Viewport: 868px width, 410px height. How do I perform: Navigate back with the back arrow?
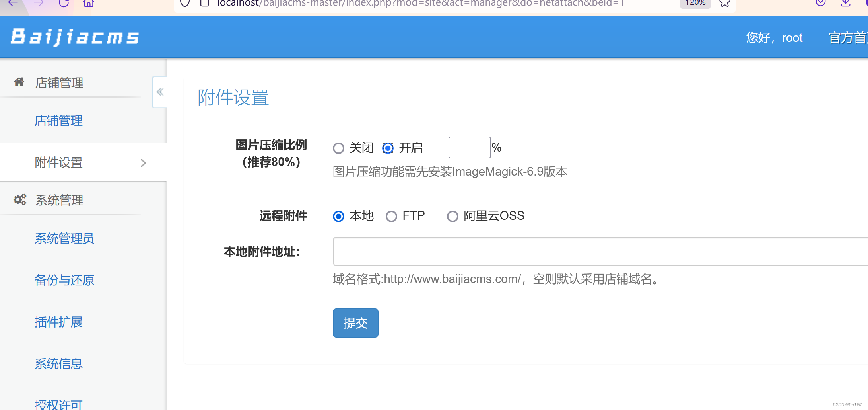[x=14, y=3]
